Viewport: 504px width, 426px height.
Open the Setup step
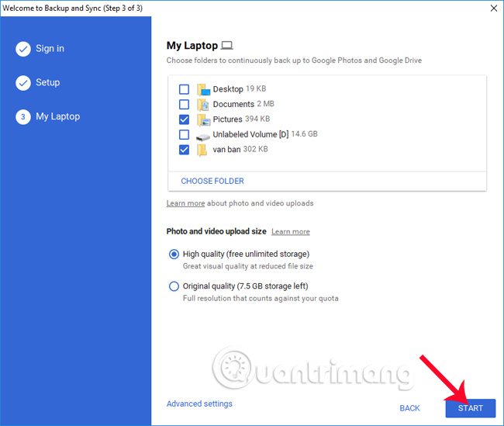47,83
